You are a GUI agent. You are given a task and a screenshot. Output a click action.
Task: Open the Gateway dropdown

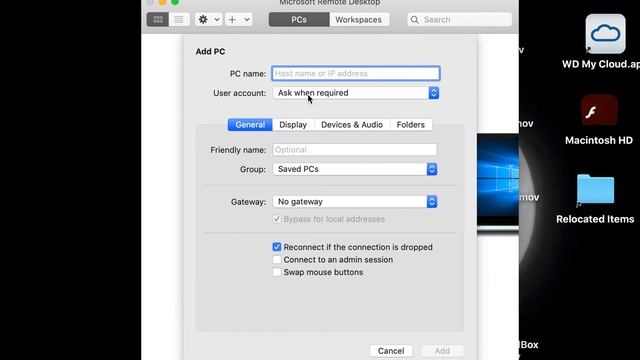[x=355, y=202]
